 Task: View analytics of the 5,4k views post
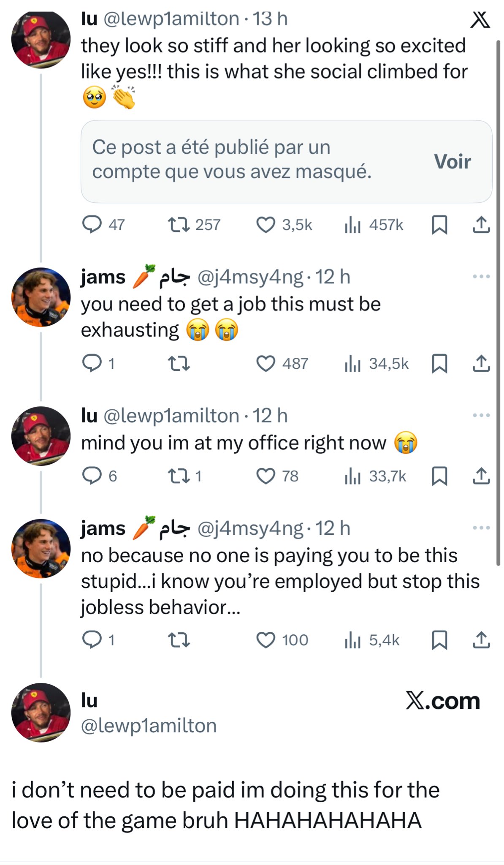pyautogui.click(x=352, y=640)
